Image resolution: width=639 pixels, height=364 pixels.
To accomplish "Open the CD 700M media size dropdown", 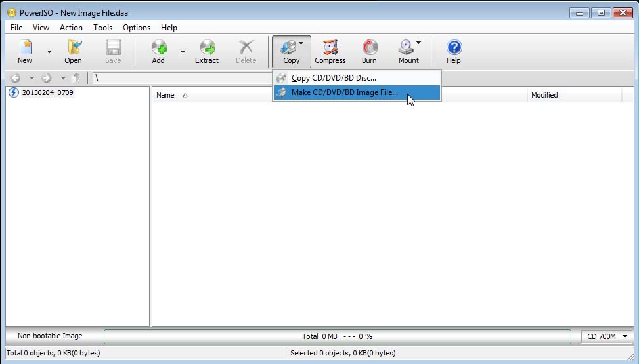I will pyautogui.click(x=607, y=336).
